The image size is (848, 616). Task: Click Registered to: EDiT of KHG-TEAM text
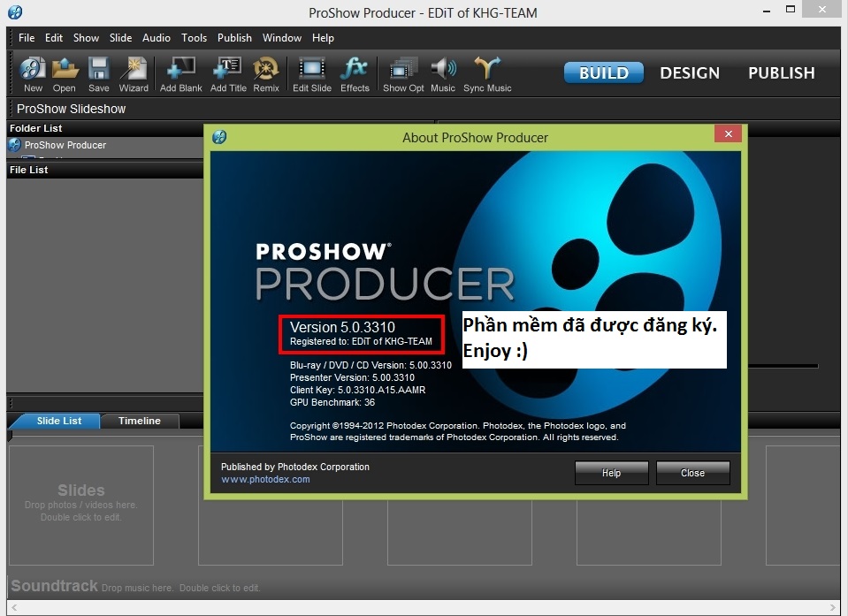361,341
